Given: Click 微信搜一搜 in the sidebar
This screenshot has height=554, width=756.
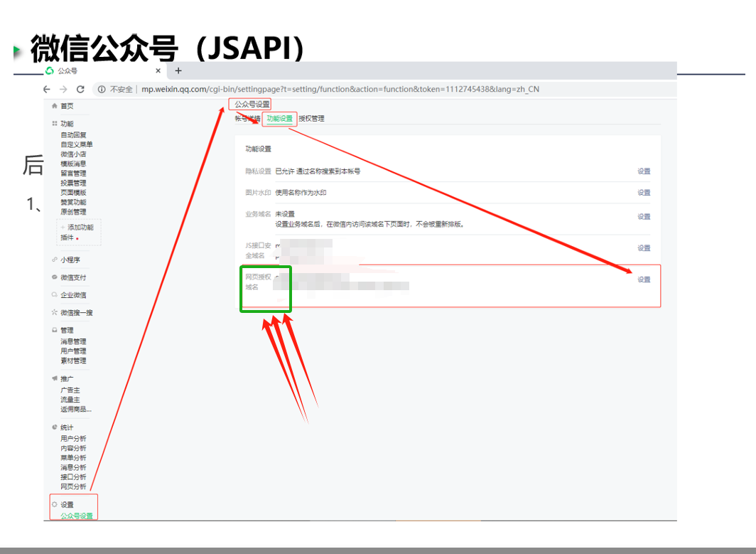Looking at the screenshot, I should pyautogui.click(x=77, y=313).
